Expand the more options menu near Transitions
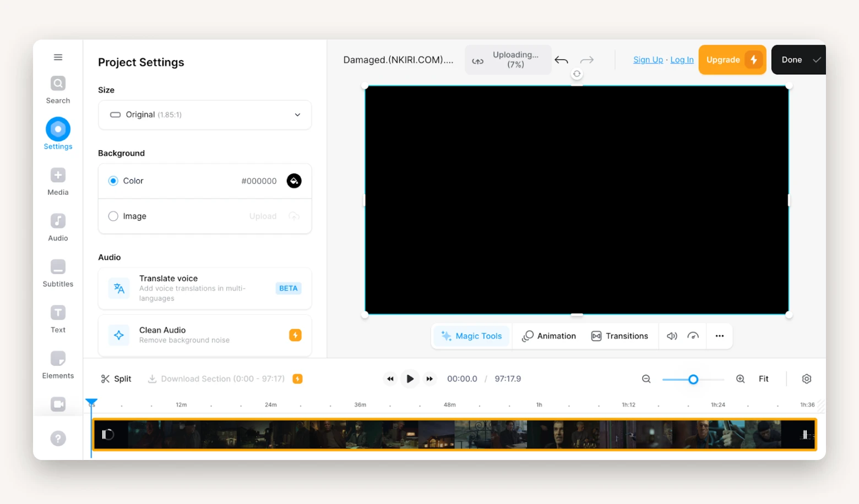 click(719, 336)
